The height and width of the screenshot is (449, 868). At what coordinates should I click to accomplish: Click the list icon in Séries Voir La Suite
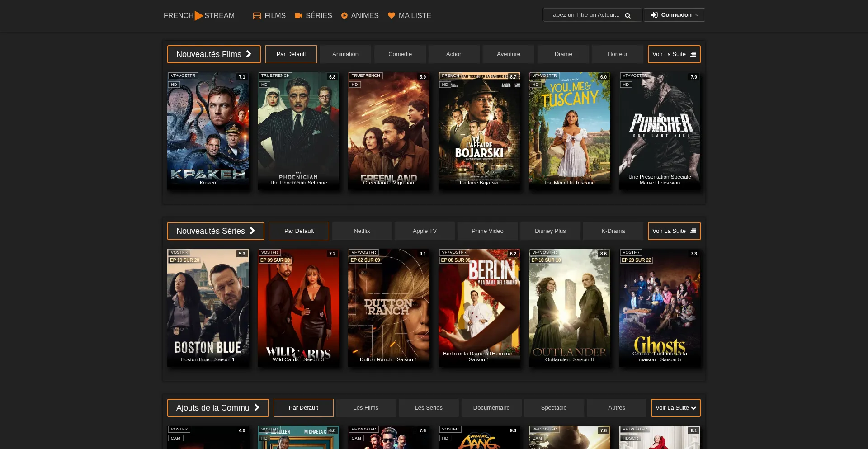(x=693, y=231)
